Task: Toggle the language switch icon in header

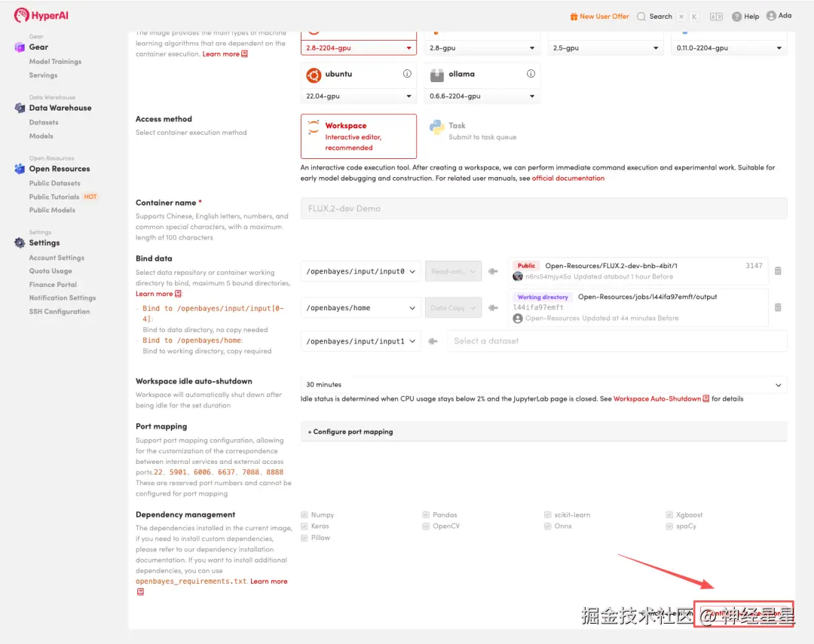Action: tap(717, 17)
